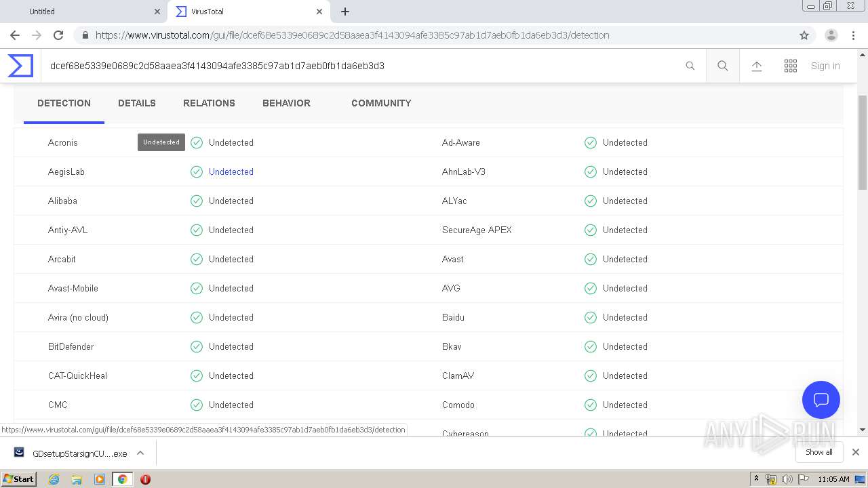Image resolution: width=868 pixels, height=488 pixels.
Task: Close the Untitled tab
Action: [157, 12]
